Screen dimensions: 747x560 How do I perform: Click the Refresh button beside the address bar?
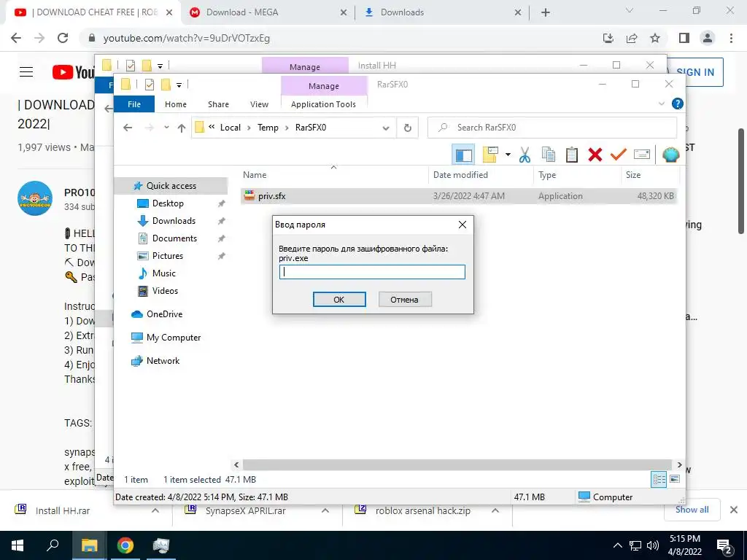[407, 128]
